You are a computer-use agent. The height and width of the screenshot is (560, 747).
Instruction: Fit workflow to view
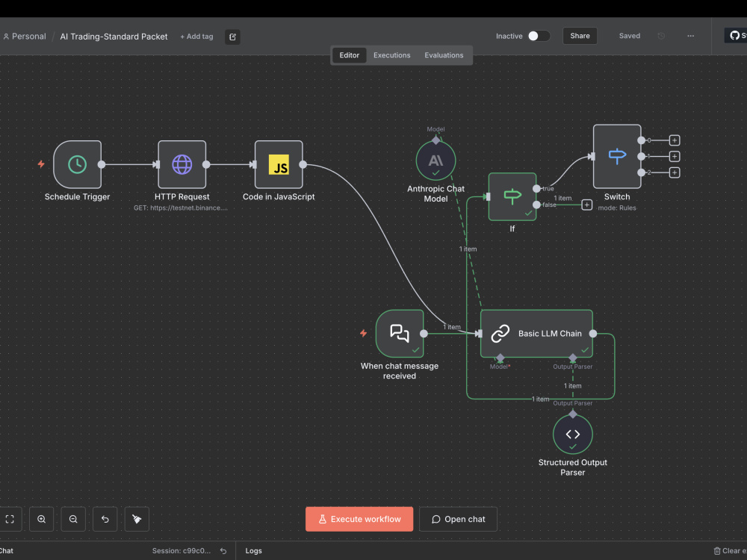click(x=10, y=519)
